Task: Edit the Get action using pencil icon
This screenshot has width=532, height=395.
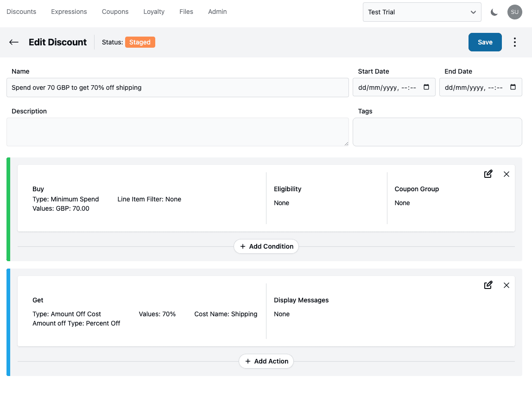Action: point(488,285)
